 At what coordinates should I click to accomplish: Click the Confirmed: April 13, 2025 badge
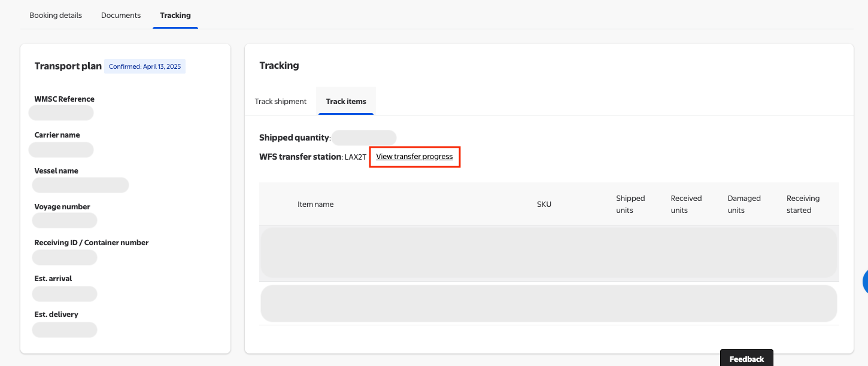[145, 66]
